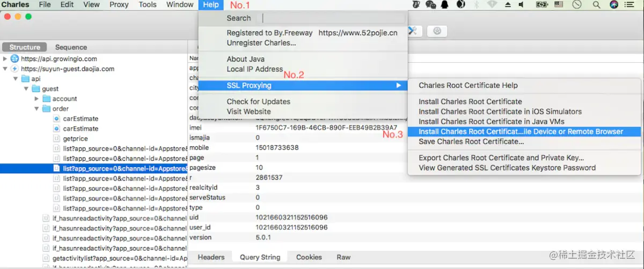Collapse the api folder triangle

[16, 79]
